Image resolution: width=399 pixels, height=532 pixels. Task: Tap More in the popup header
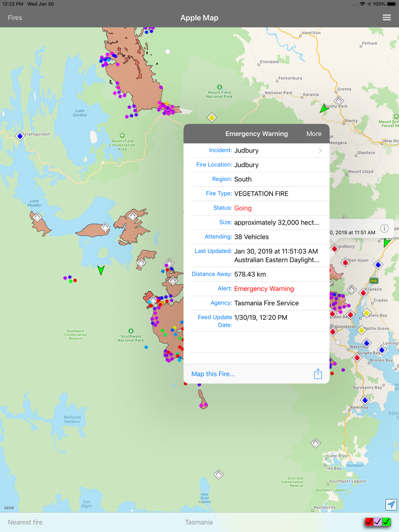click(314, 134)
